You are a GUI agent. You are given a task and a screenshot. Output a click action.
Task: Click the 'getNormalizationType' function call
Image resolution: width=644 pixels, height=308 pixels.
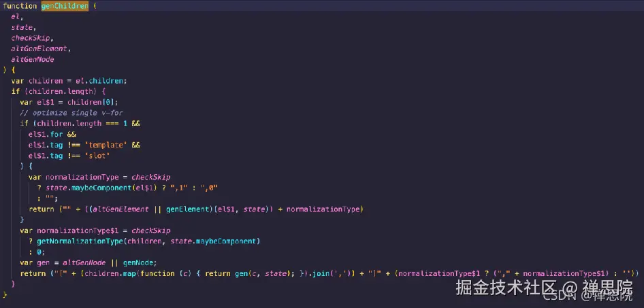click(x=80, y=241)
